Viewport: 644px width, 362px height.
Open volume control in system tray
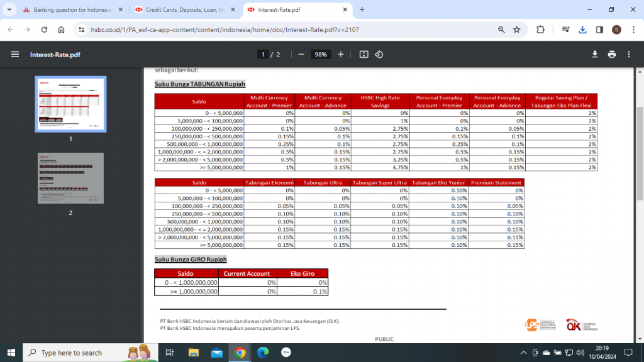pyautogui.click(x=580, y=353)
